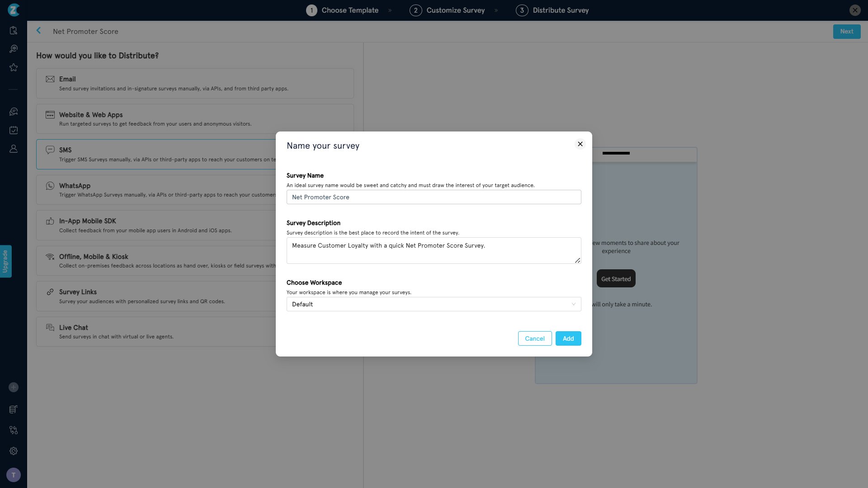Viewport: 868px width, 488px height.
Task: Go to Choose Template step
Action: click(342, 10)
